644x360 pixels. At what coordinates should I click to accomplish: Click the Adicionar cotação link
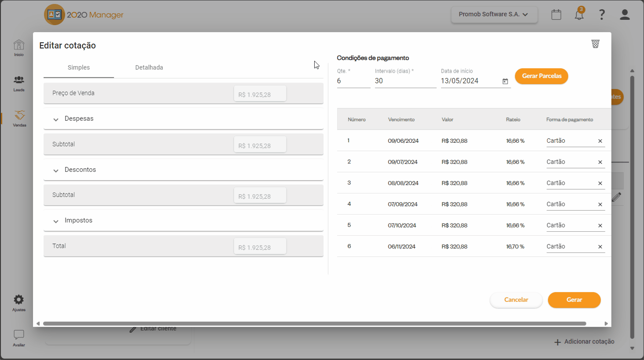tap(584, 341)
